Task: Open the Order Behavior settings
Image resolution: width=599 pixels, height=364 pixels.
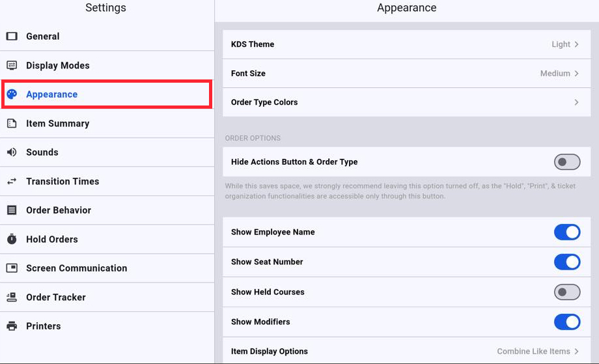Action: pyautogui.click(x=59, y=210)
